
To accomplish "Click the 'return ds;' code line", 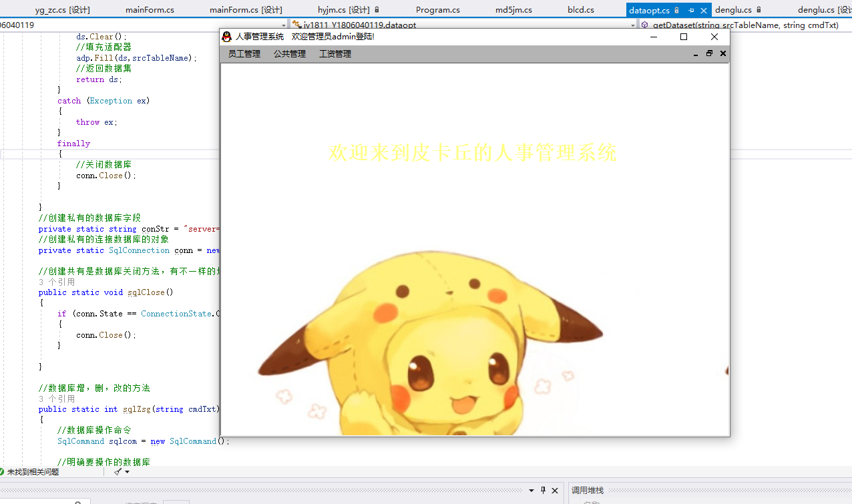I will coord(99,79).
